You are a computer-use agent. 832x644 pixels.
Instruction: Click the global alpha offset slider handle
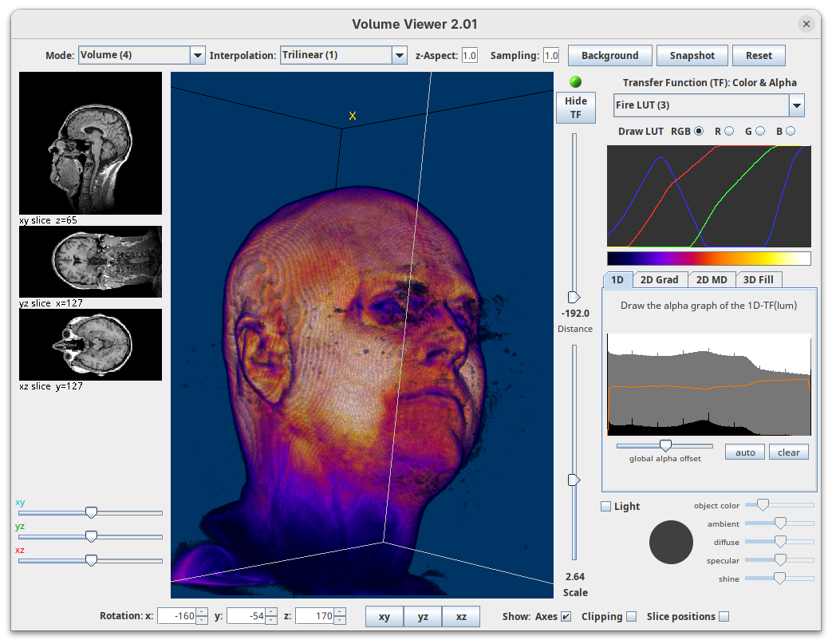(664, 445)
